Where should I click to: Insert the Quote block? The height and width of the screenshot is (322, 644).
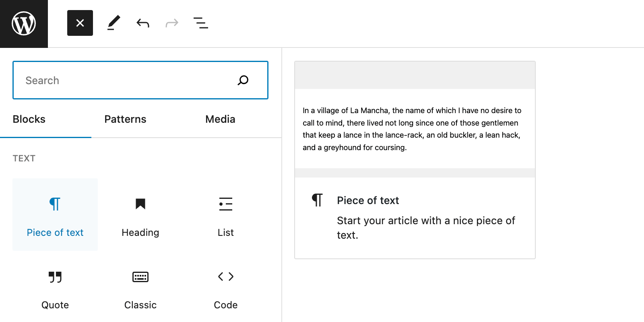(55, 287)
